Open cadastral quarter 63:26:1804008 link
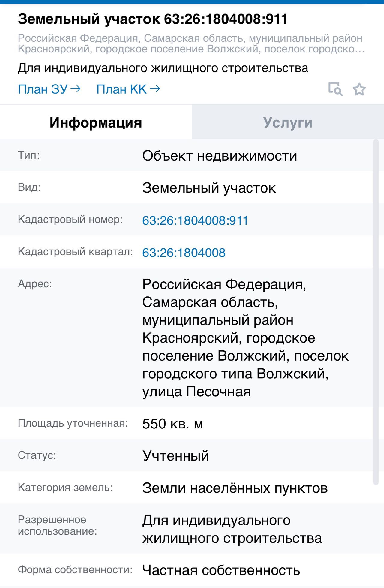The width and height of the screenshot is (384, 588). pyautogui.click(x=184, y=253)
